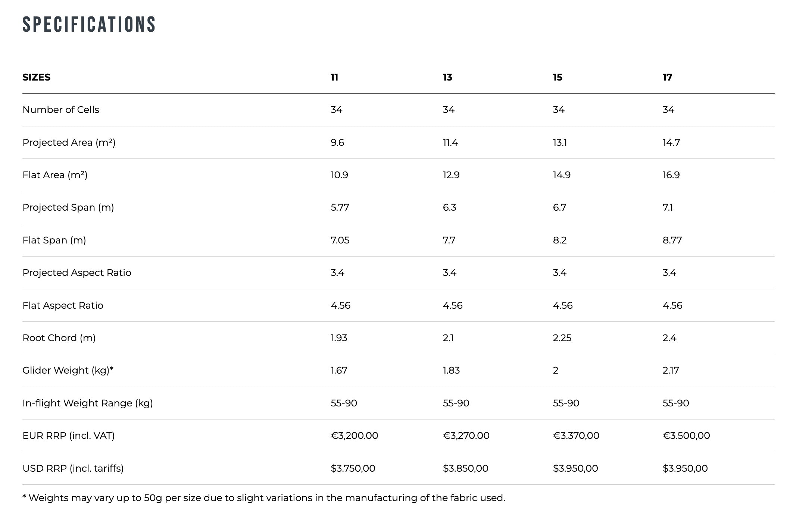This screenshot has width=812, height=525.
Task: Click the Flat Span value 8.77
Action: 672,240
